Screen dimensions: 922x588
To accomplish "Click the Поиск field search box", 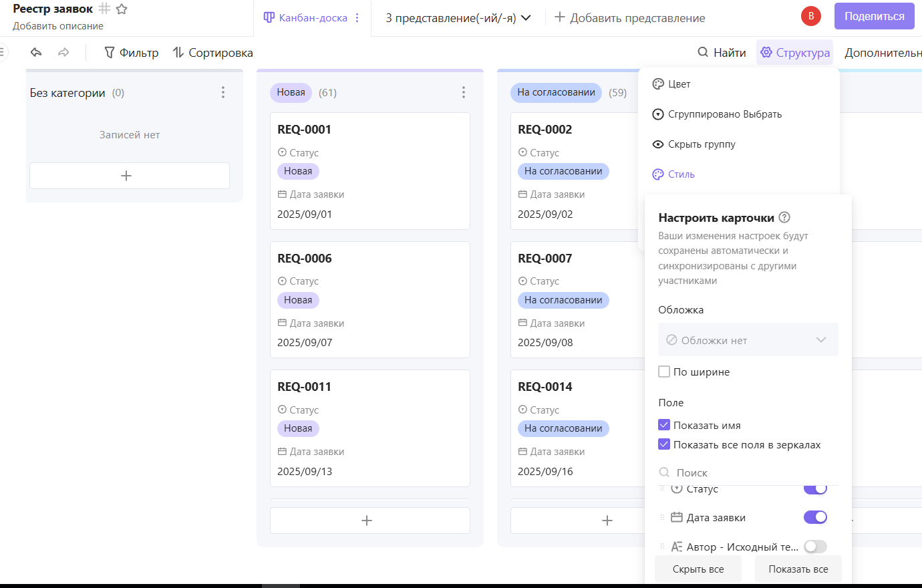I will coord(748,472).
